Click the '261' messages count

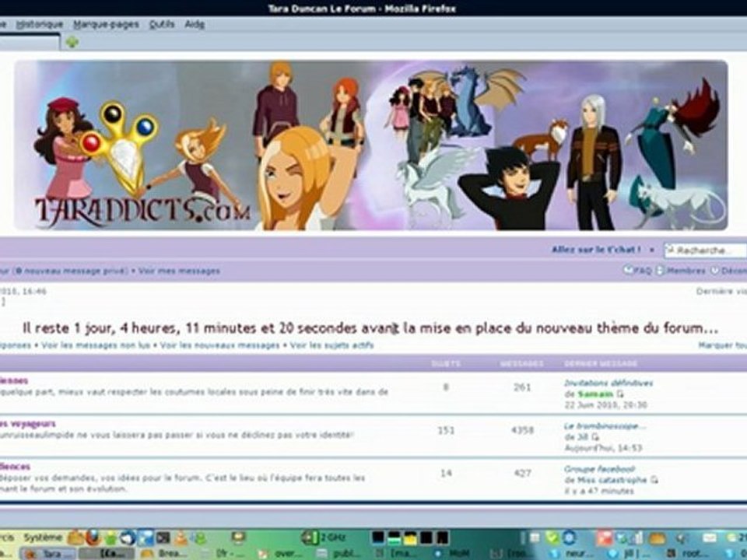click(522, 387)
